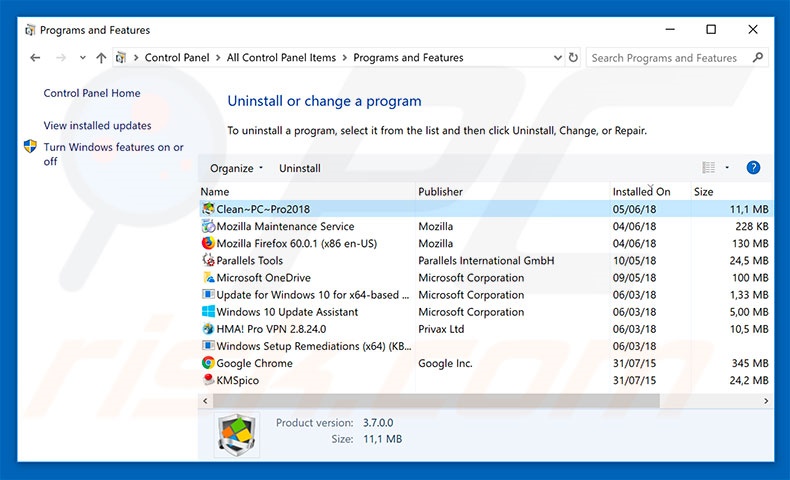Select Mozilla Maintenance Service entry name
The width and height of the screenshot is (790, 480).
click(285, 226)
